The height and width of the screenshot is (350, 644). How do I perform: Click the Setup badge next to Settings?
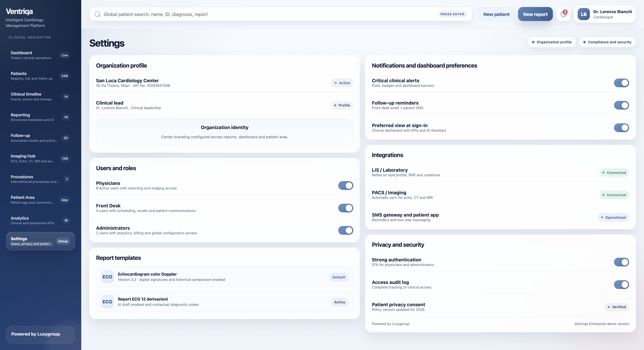[x=63, y=241]
